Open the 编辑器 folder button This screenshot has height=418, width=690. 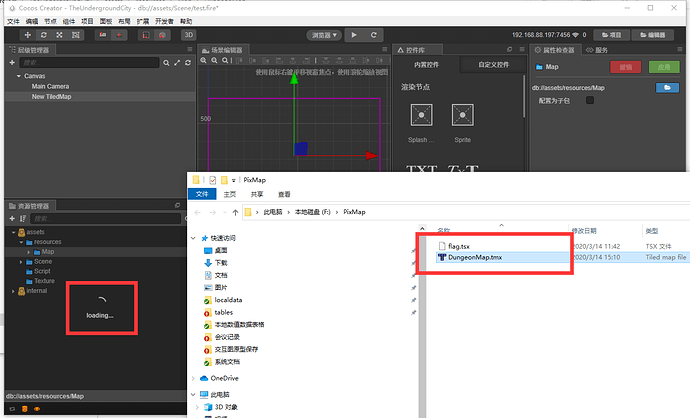click(x=653, y=35)
